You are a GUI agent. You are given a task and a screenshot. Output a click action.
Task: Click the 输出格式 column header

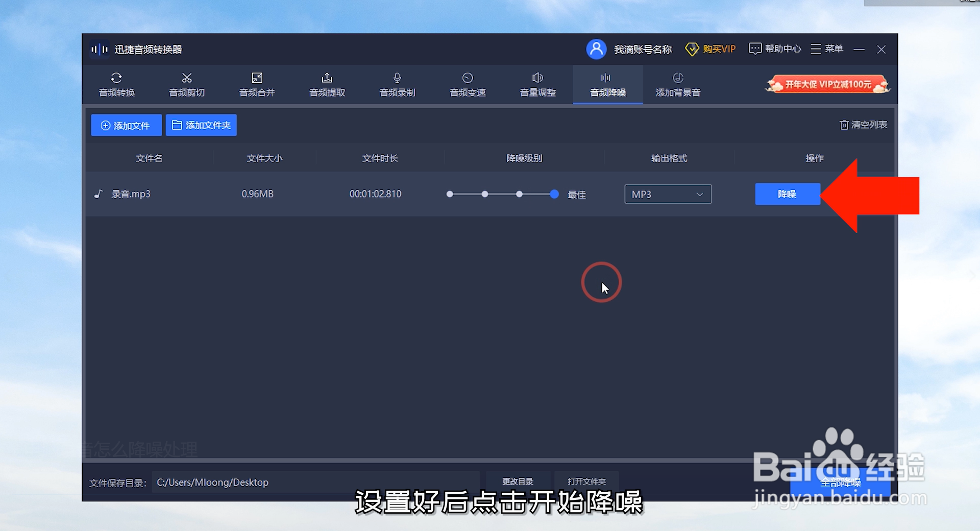pyautogui.click(x=669, y=158)
